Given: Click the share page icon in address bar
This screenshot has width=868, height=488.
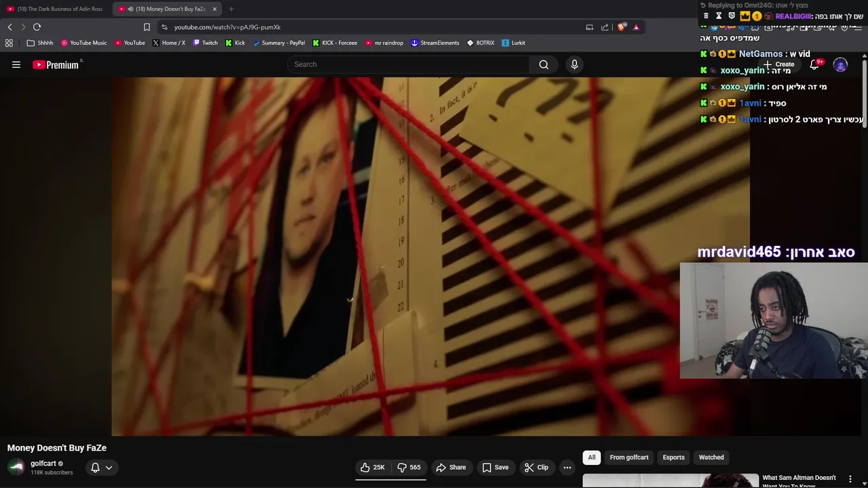Looking at the screenshot, I should pos(605,27).
